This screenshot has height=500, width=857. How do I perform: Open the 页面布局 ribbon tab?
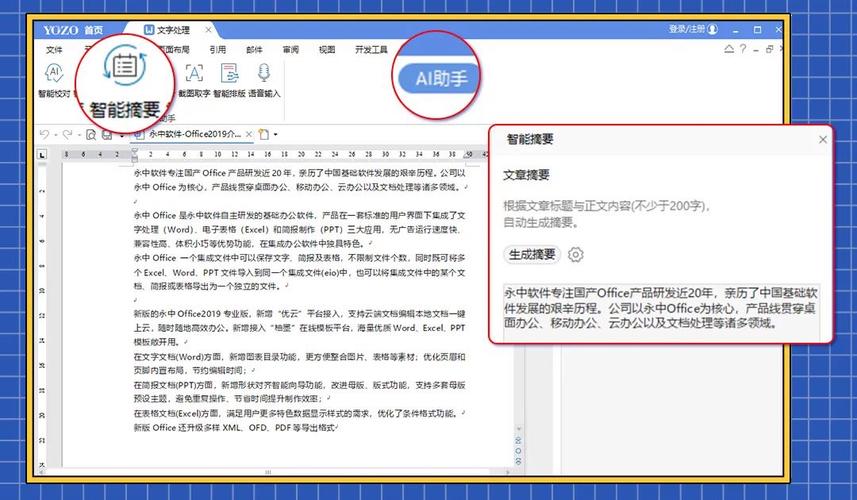coord(174,50)
